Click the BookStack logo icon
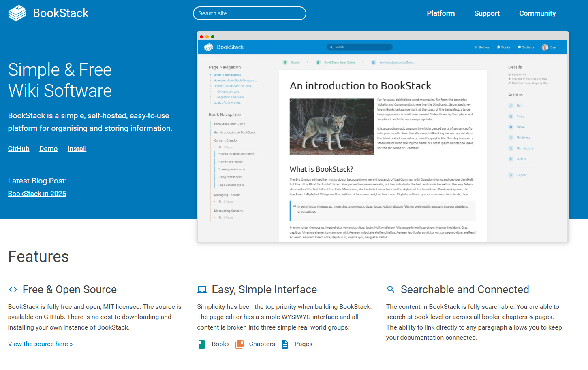This screenshot has width=588, height=370. tap(17, 13)
